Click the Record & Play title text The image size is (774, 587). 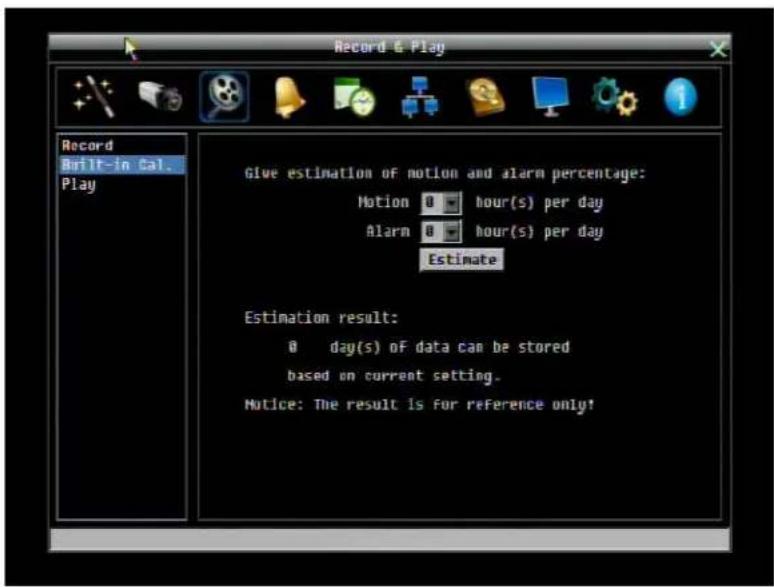389,47
